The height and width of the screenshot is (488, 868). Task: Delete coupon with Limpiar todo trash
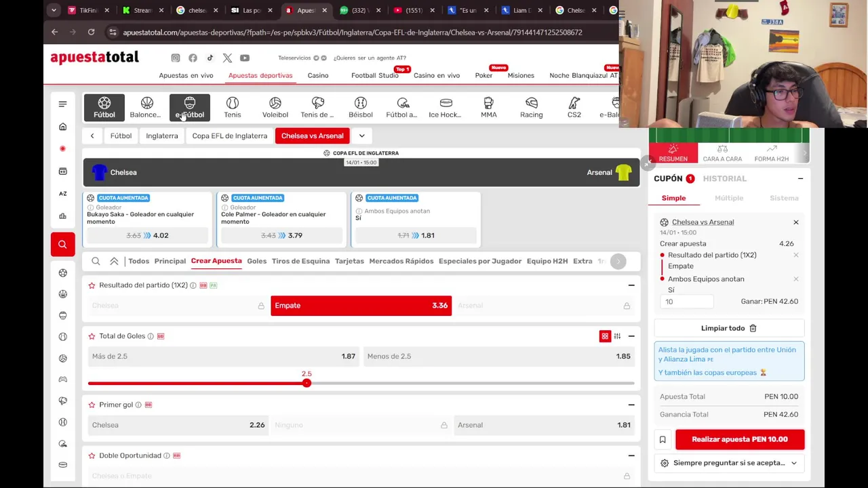pos(729,328)
